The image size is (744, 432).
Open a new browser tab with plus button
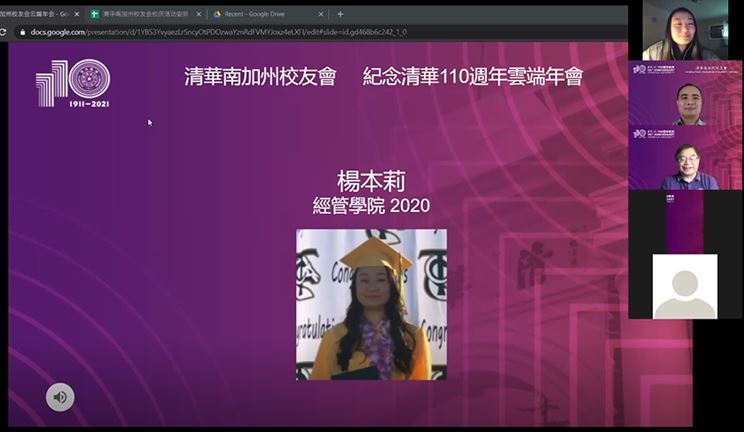pyautogui.click(x=340, y=14)
